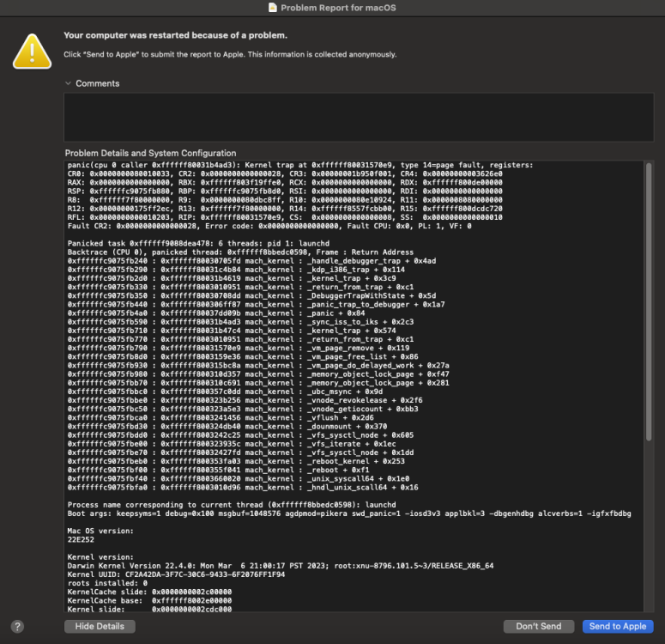Click the 'Problem Details and System Configuration' label
Image resolution: width=665 pixels, height=644 pixels.
point(150,153)
